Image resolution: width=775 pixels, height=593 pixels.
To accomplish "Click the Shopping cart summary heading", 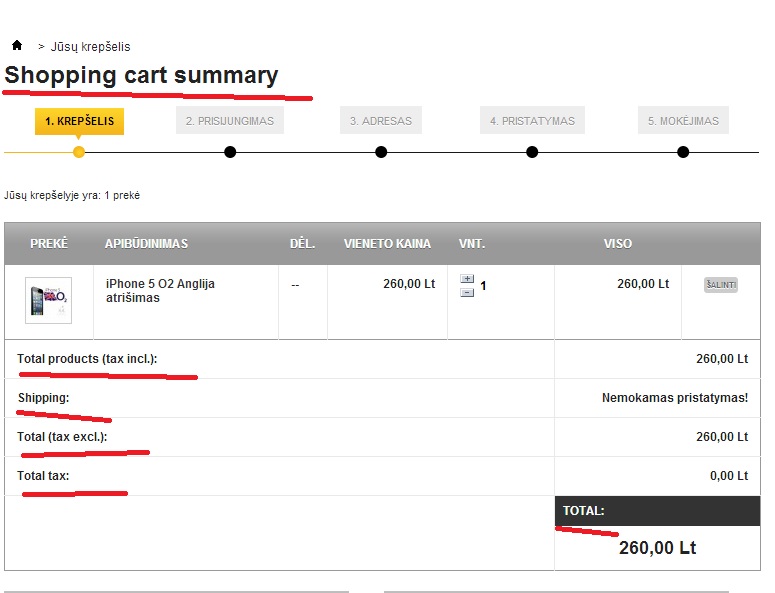I will [142, 75].
